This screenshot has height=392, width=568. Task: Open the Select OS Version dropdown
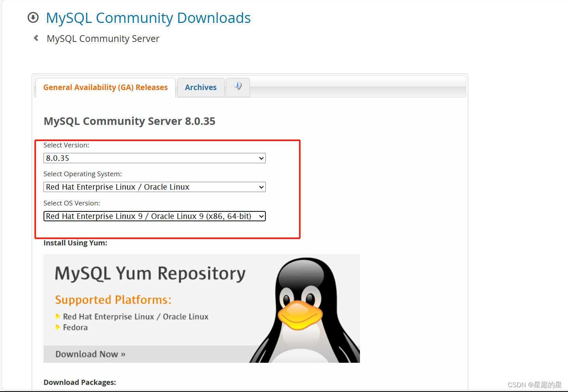pos(154,216)
